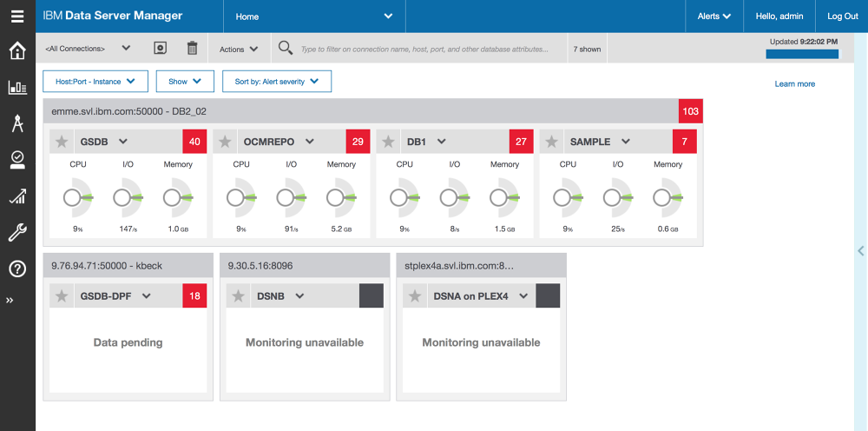Click the 103 alerts badge for DB2_02

(x=691, y=111)
